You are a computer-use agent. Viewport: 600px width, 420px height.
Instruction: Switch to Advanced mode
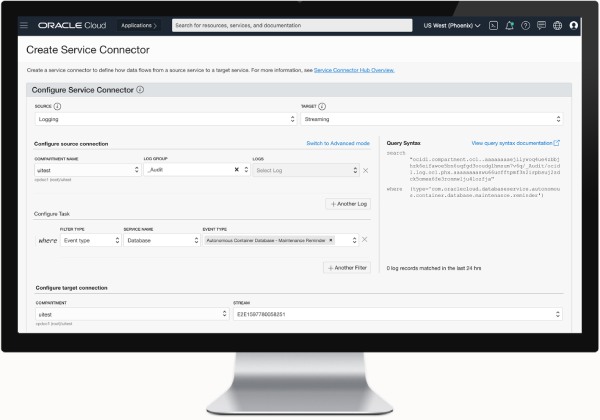[x=338, y=143]
